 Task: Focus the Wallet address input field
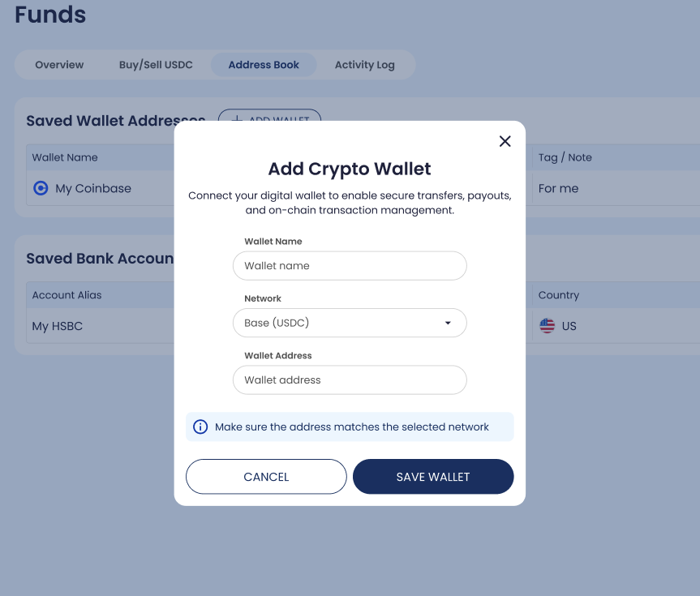[x=350, y=379]
